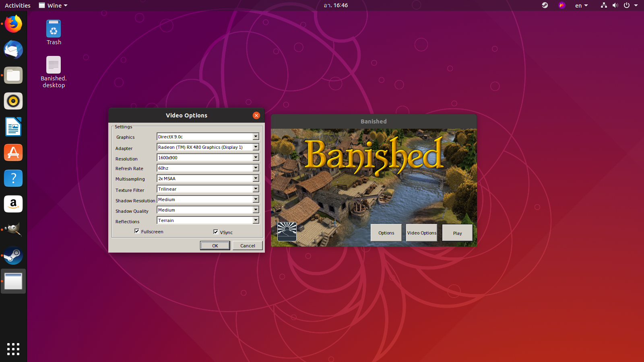Select Banished.desktop file on desktop
644x362 pixels.
54,72
